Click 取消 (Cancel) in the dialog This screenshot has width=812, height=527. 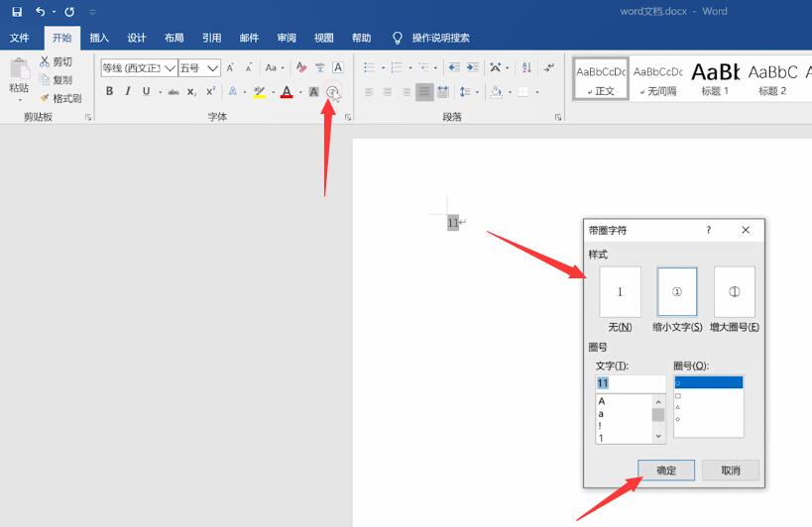click(x=731, y=471)
